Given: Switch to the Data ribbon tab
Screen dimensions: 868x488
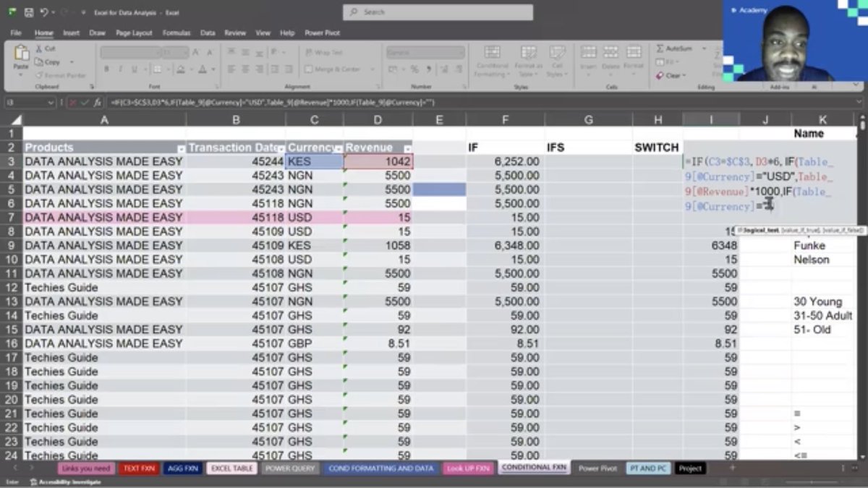Looking at the screenshot, I should (x=208, y=33).
